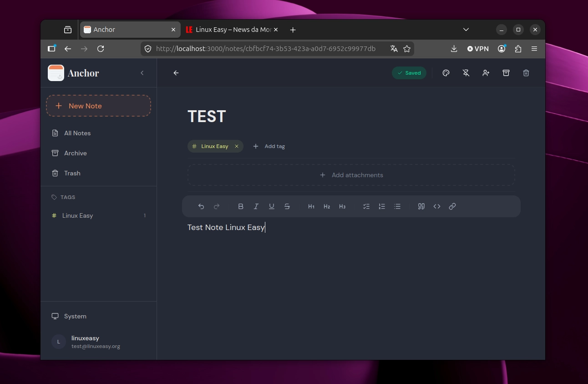Image resolution: width=588 pixels, height=384 pixels.
Task: Open the VPN panel
Action: point(478,49)
